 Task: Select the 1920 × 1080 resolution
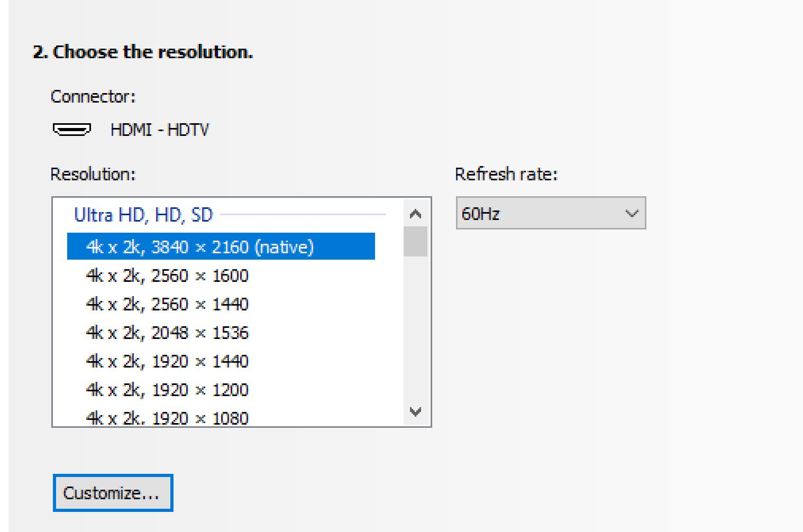point(167,418)
